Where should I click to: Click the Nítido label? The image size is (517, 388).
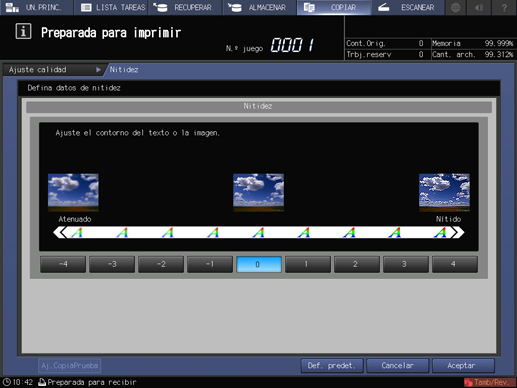coord(448,219)
